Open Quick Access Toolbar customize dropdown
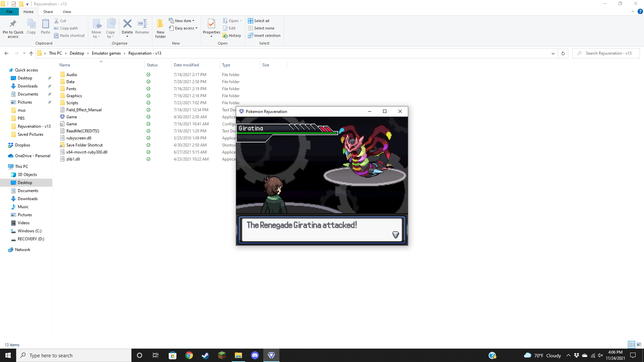This screenshot has width=644, height=362. [x=28, y=4]
